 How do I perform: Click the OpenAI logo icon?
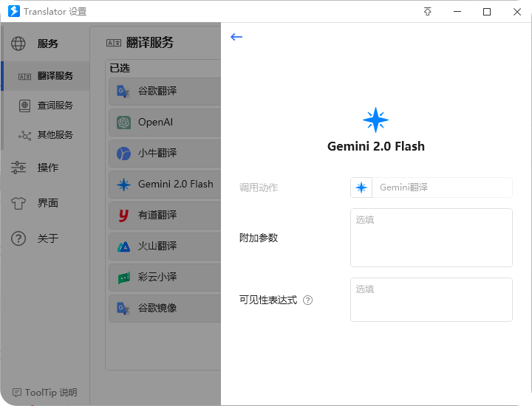point(123,123)
